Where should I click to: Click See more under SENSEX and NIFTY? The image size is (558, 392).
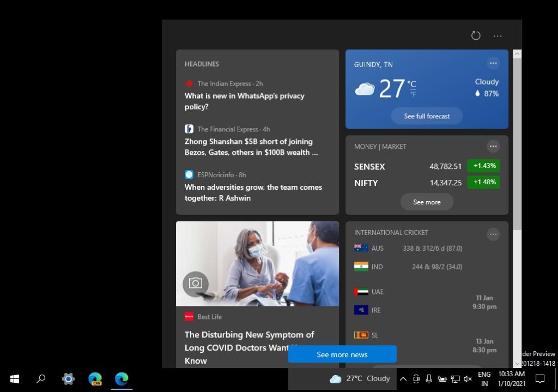427,202
